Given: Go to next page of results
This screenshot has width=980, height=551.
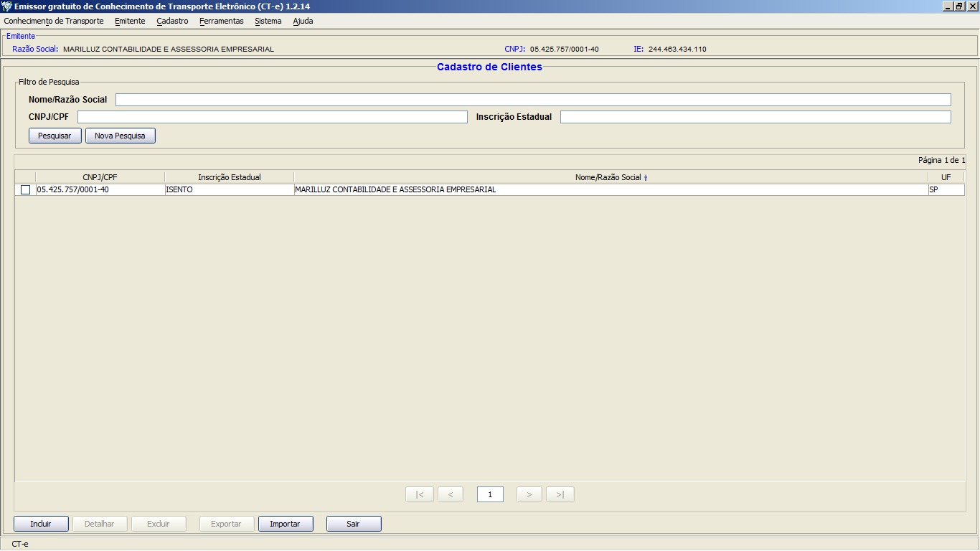Looking at the screenshot, I should [x=529, y=494].
